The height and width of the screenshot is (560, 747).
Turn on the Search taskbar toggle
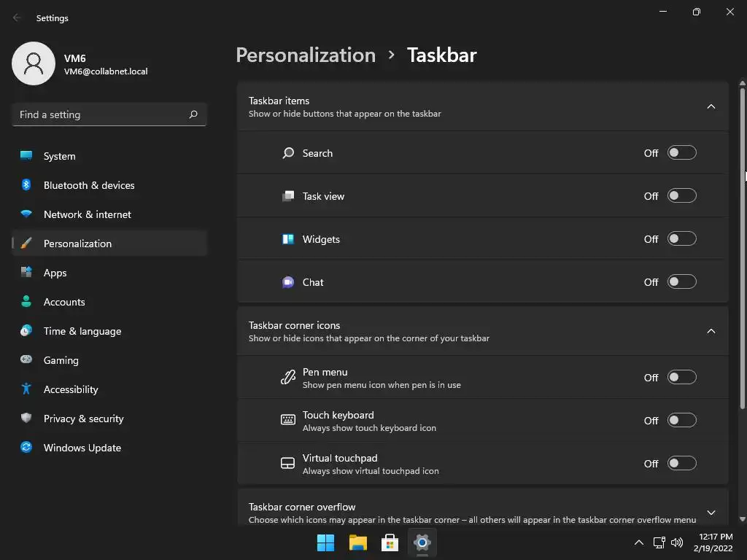tap(681, 153)
